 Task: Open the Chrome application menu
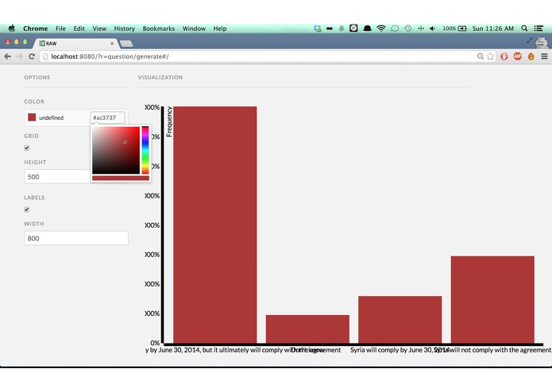click(x=35, y=29)
